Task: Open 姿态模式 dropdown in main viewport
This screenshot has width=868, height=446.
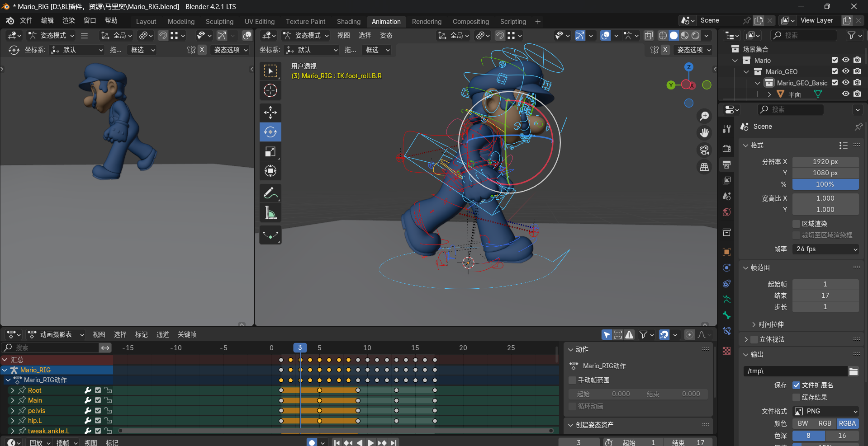Action: click(306, 35)
